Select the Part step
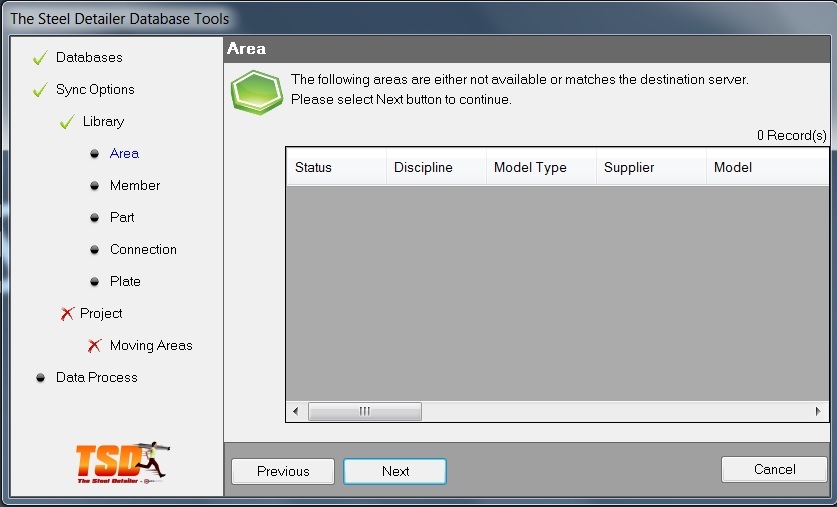This screenshot has height=507, width=837. (122, 217)
